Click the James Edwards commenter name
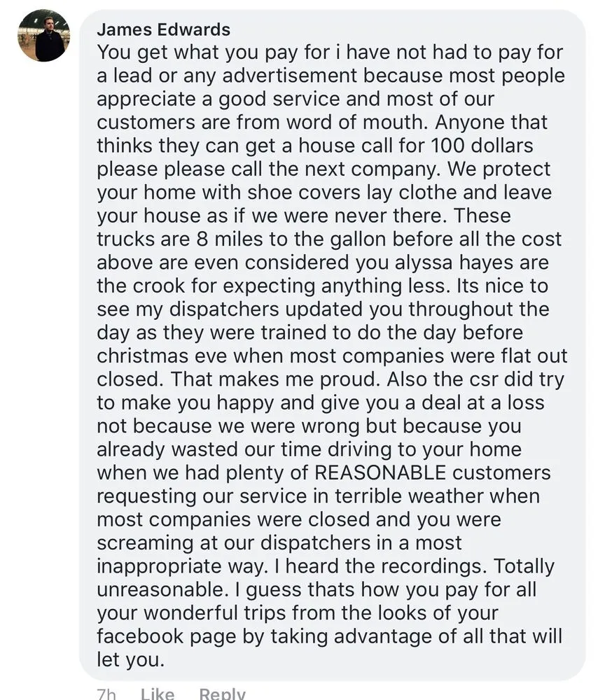Screen dimensions: 605x700 163,29
